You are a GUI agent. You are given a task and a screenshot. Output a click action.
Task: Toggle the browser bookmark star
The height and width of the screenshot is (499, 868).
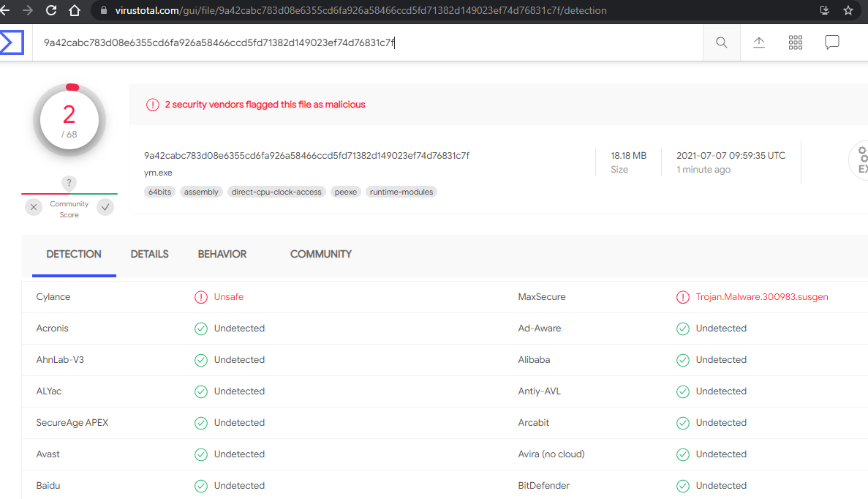[x=848, y=11]
